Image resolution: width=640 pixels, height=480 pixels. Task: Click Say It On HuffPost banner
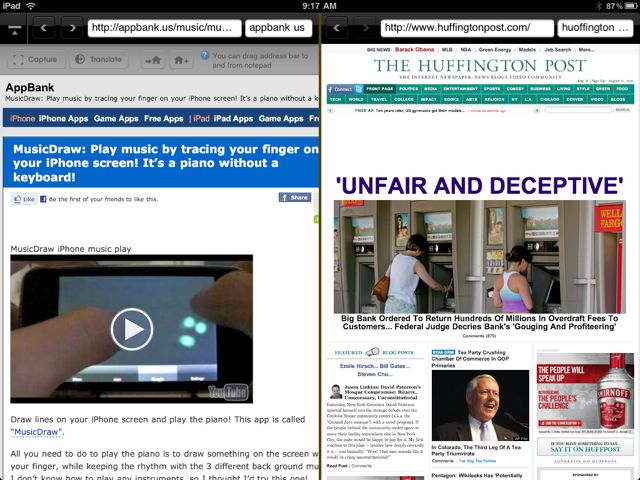585,447
